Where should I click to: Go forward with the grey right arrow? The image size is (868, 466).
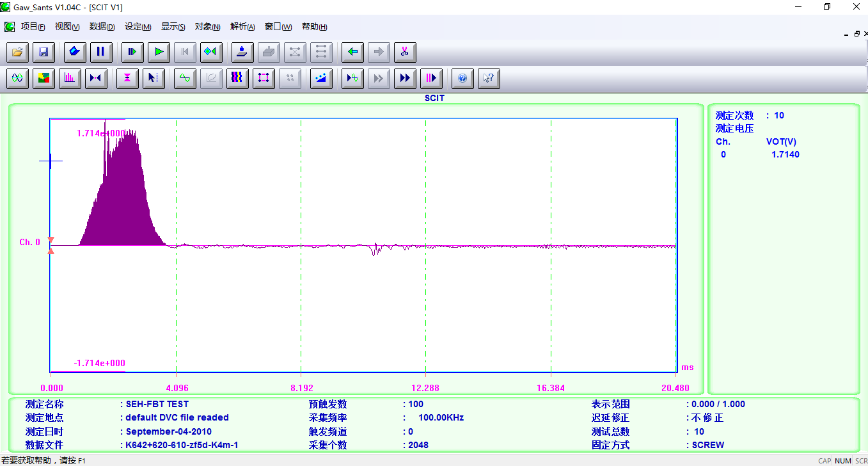[379, 52]
